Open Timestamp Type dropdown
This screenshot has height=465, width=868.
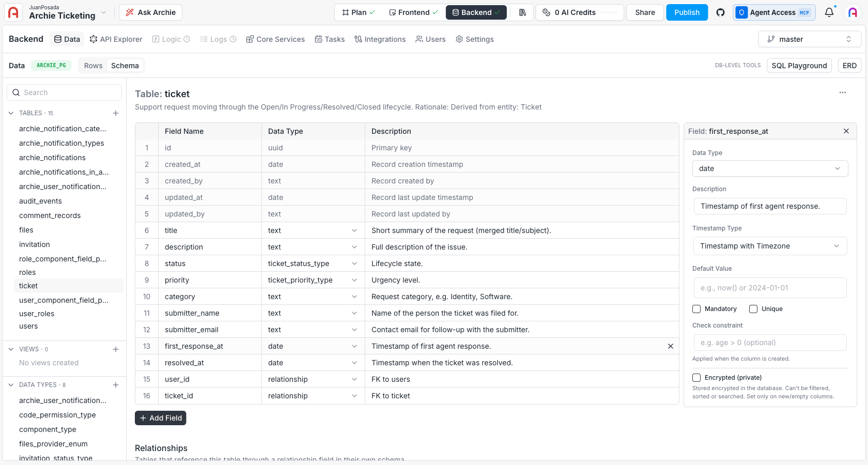coord(770,246)
